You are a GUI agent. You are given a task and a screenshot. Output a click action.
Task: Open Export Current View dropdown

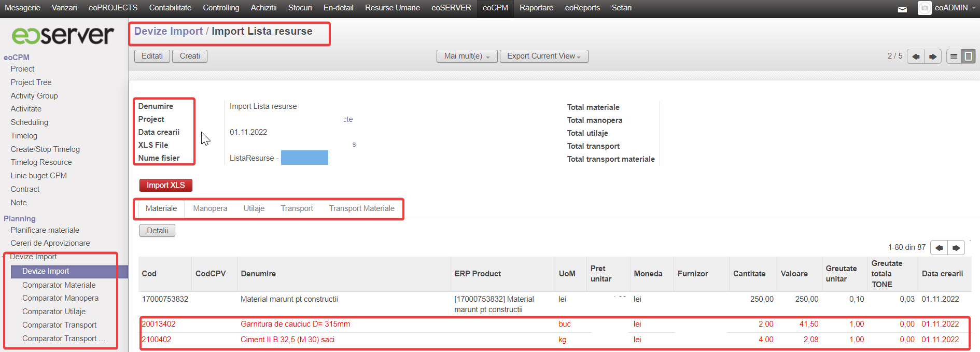coord(543,57)
